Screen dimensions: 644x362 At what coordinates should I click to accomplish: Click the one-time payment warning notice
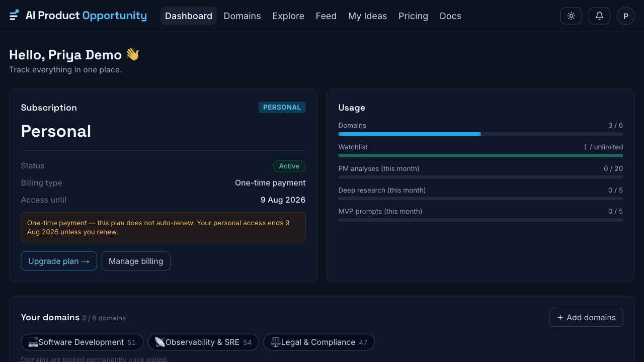[x=163, y=227]
